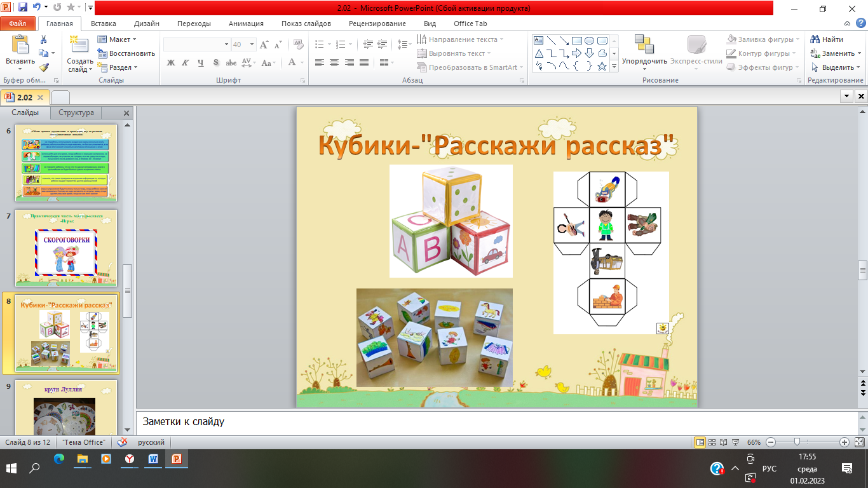Open Word from the Windows taskbar
Screen dimensions: 868x488
point(153,458)
